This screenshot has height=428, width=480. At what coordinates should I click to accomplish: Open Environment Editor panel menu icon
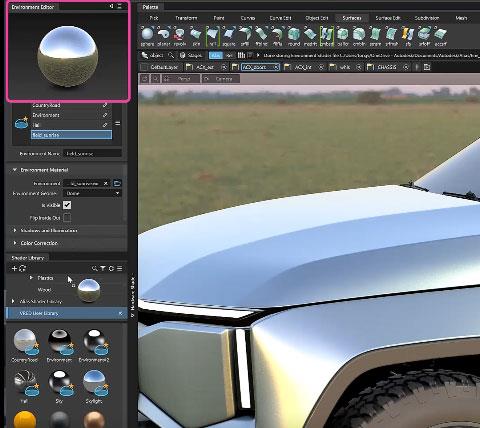pyautogui.click(x=119, y=6)
